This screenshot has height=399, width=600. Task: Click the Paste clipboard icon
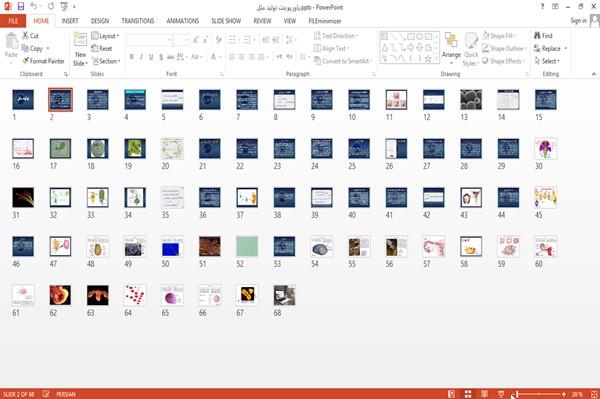tap(11, 41)
